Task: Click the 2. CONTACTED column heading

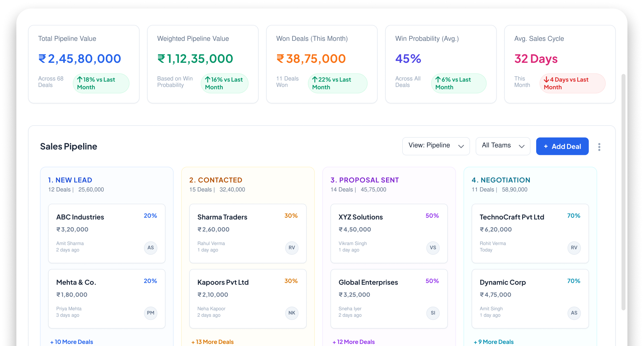Action: click(x=216, y=180)
